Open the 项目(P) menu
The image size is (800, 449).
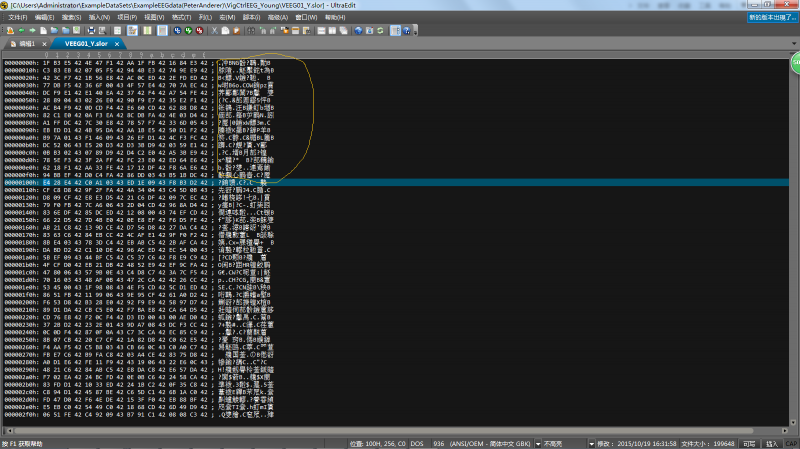[x=127, y=17]
